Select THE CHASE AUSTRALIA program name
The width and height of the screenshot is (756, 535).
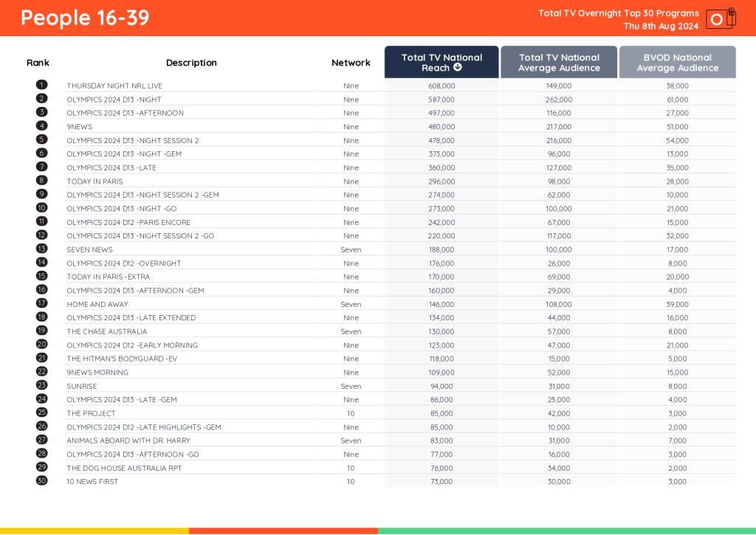[x=106, y=331]
